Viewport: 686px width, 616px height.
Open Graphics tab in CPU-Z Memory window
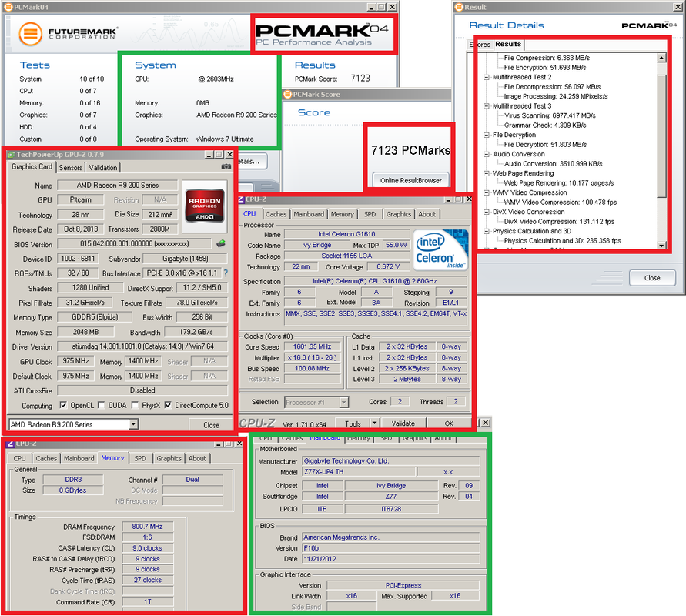(169, 458)
